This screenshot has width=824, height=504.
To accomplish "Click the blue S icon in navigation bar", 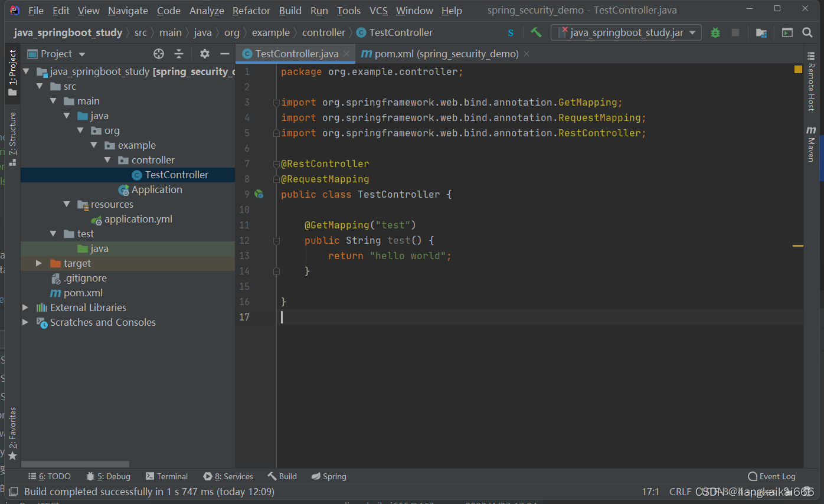I will click(511, 32).
